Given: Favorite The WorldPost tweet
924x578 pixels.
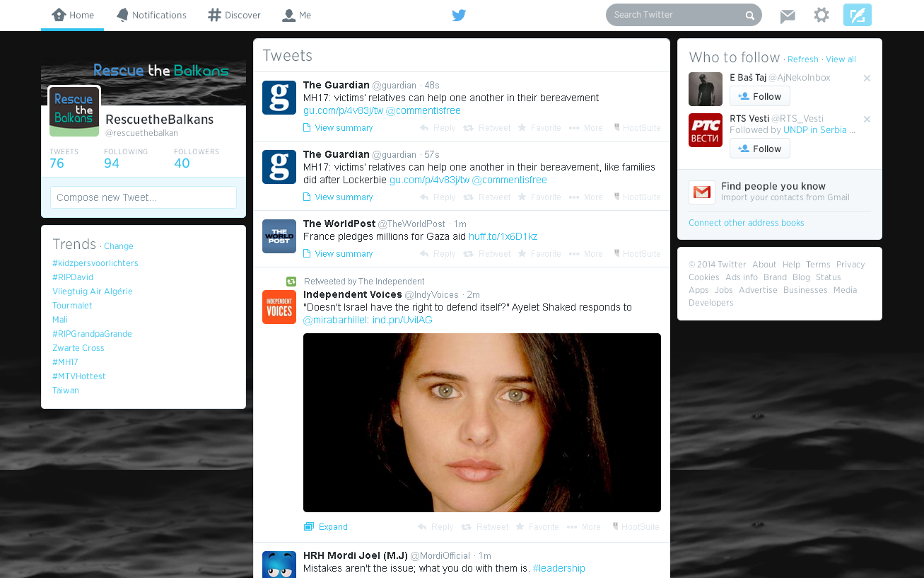Looking at the screenshot, I should pyautogui.click(x=539, y=254).
